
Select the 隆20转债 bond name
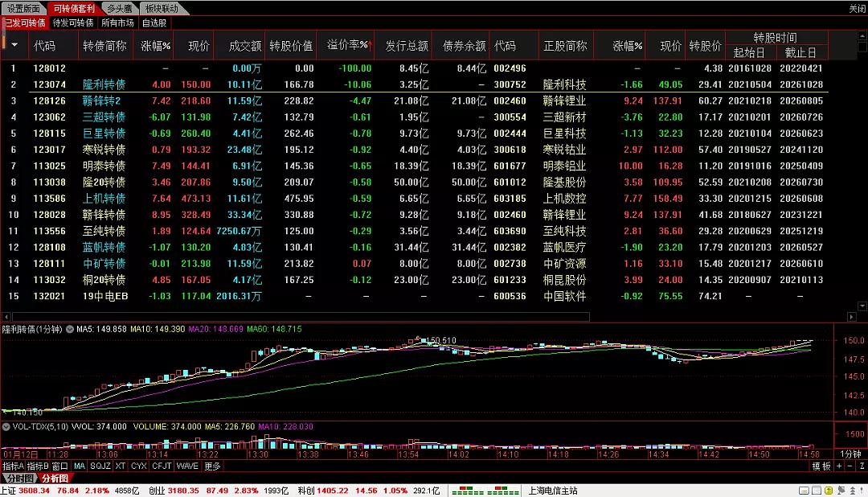[x=104, y=182]
